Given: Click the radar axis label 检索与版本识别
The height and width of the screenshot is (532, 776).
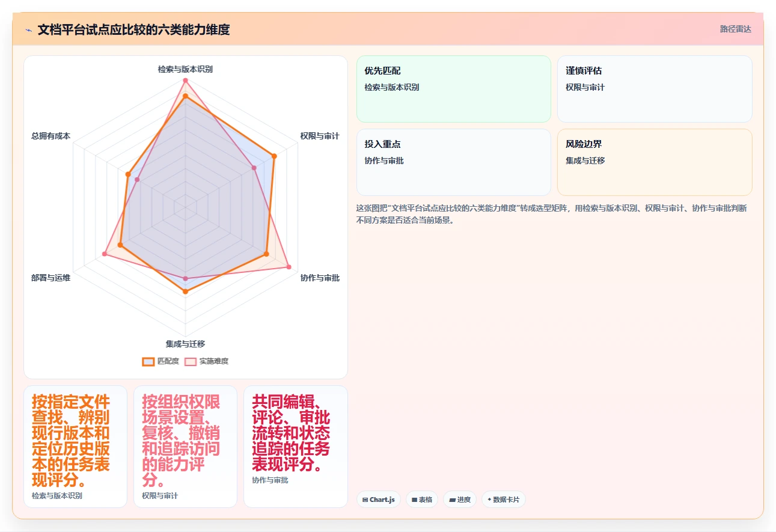Looking at the screenshot, I should click(x=185, y=69).
